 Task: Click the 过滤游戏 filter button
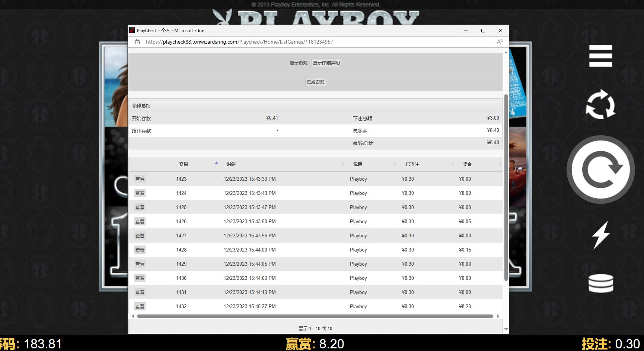coord(315,82)
